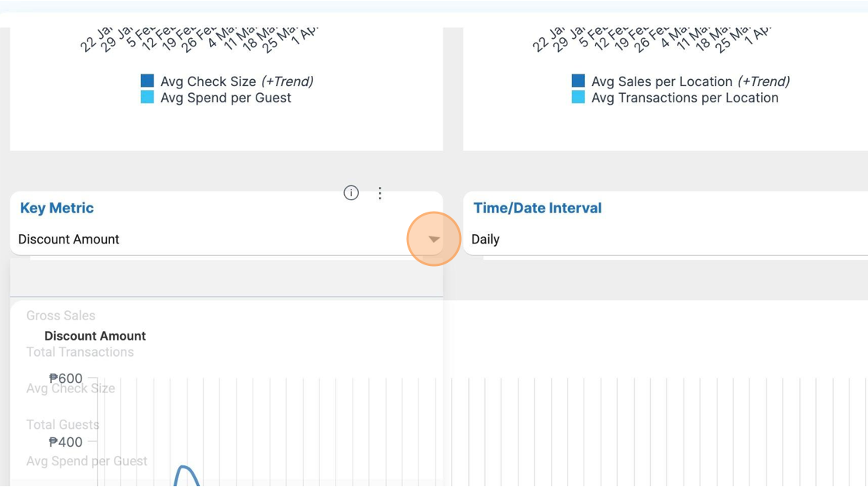Screen dimensions: 868x487
Task: Open the Time/Date Interval Daily dropdown
Action: (666, 240)
